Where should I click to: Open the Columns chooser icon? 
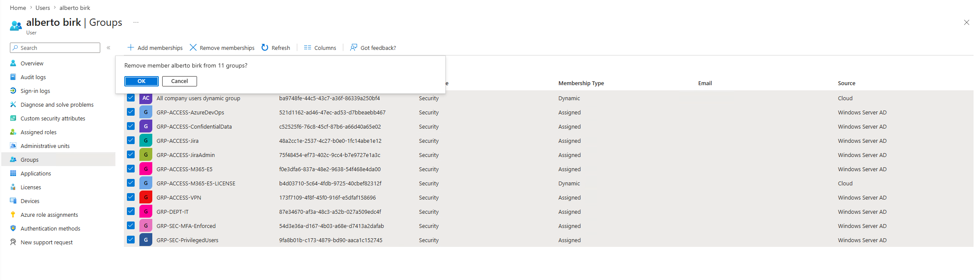pyautogui.click(x=308, y=47)
